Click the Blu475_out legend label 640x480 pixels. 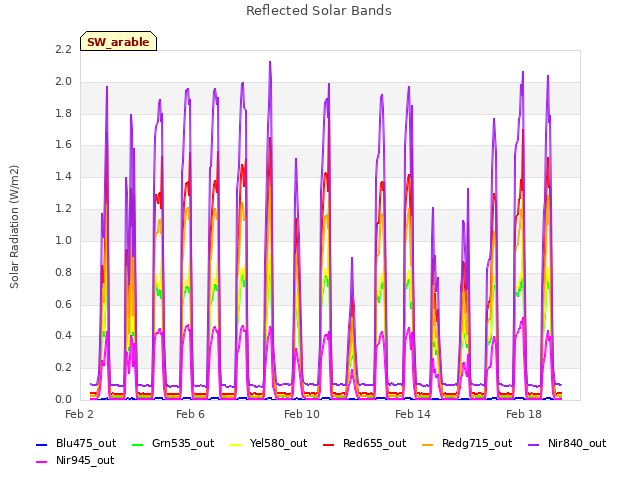[x=86, y=443]
